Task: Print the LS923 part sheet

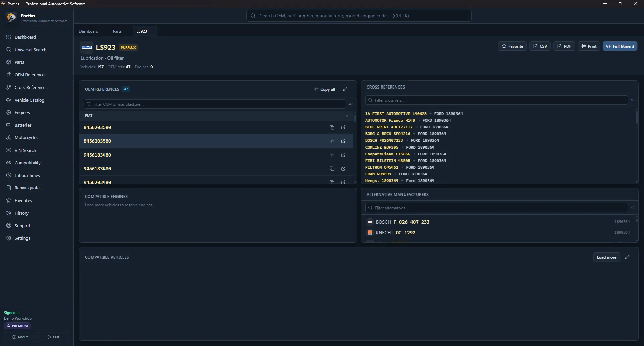Action: coord(589,46)
